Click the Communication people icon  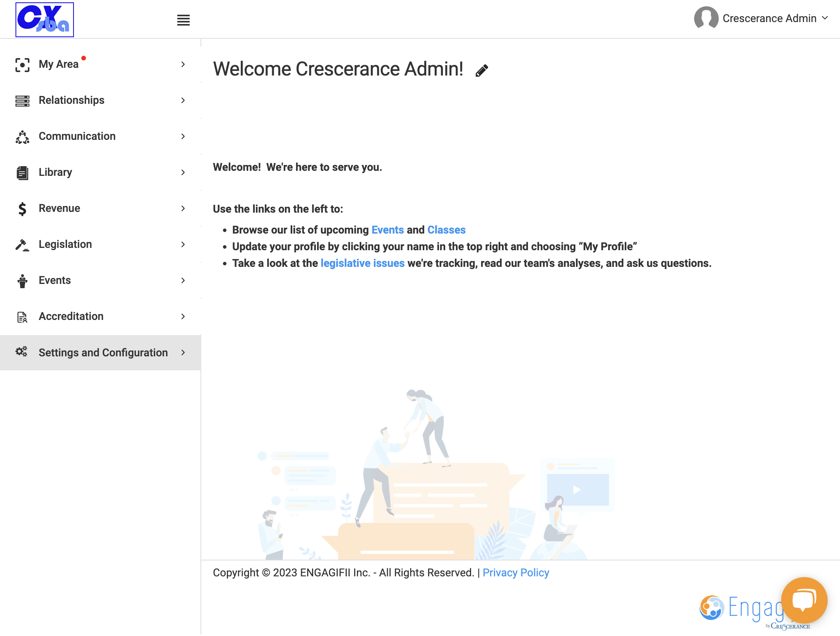[x=22, y=137]
